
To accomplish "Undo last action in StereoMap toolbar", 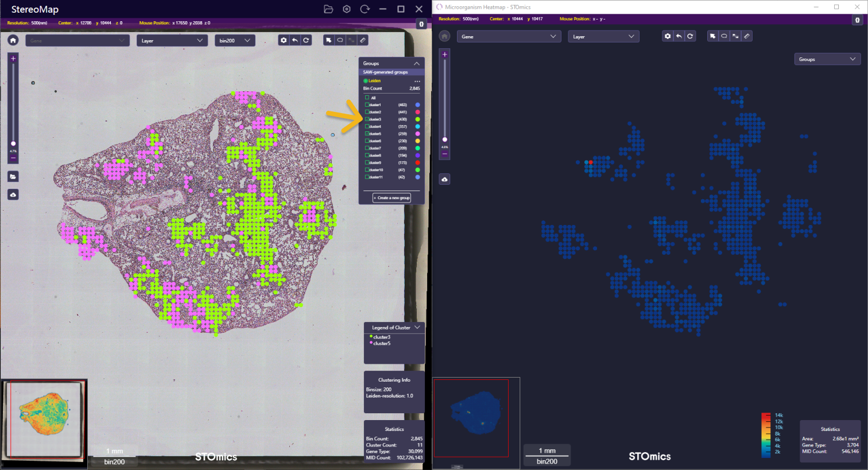I will click(x=295, y=40).
